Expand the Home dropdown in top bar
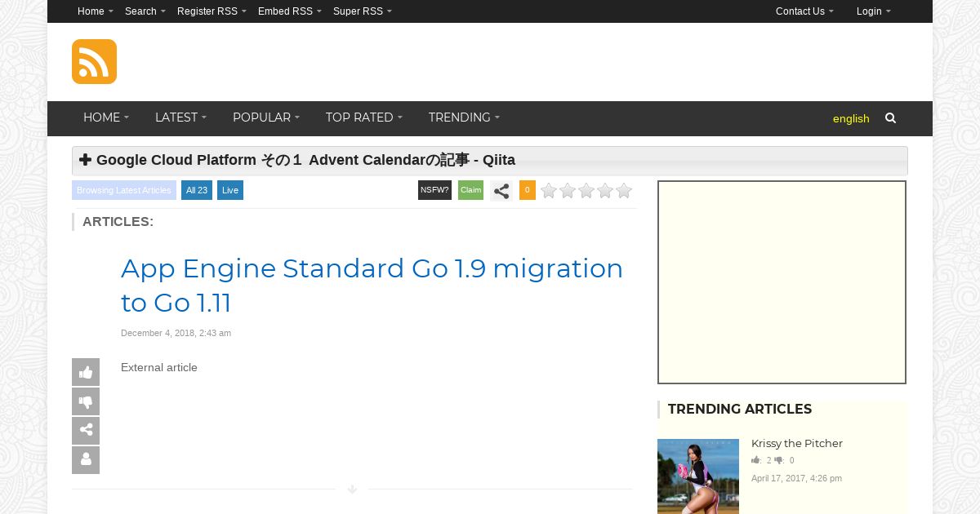This screenshot has width=980, height=514. coord(96,11)
